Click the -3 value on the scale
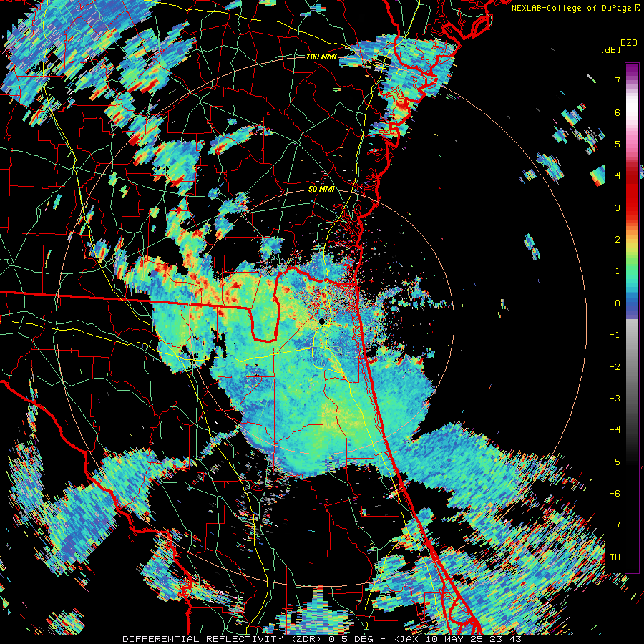Image resolution: width=644 pixels, height=644 pixels. pyautogui.click(x=615, y=399)
